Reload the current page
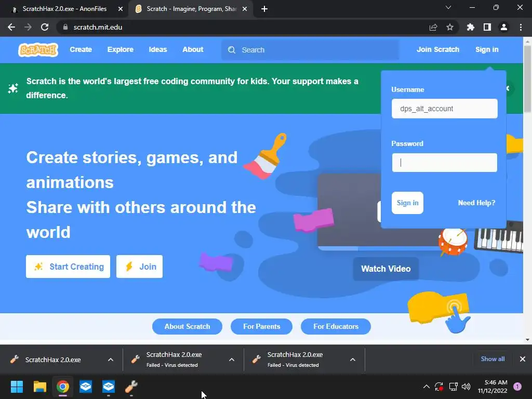This screenshot has width=532, height=399. [45, 27]
